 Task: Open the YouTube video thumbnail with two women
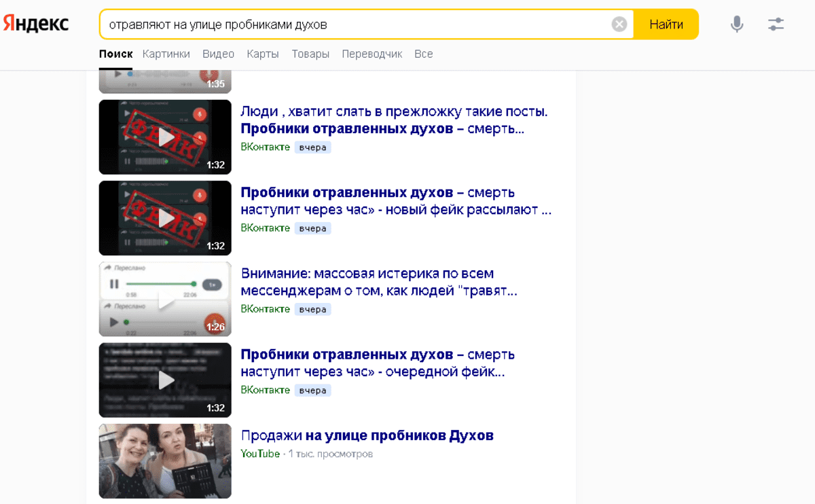(x=165, y=461)
